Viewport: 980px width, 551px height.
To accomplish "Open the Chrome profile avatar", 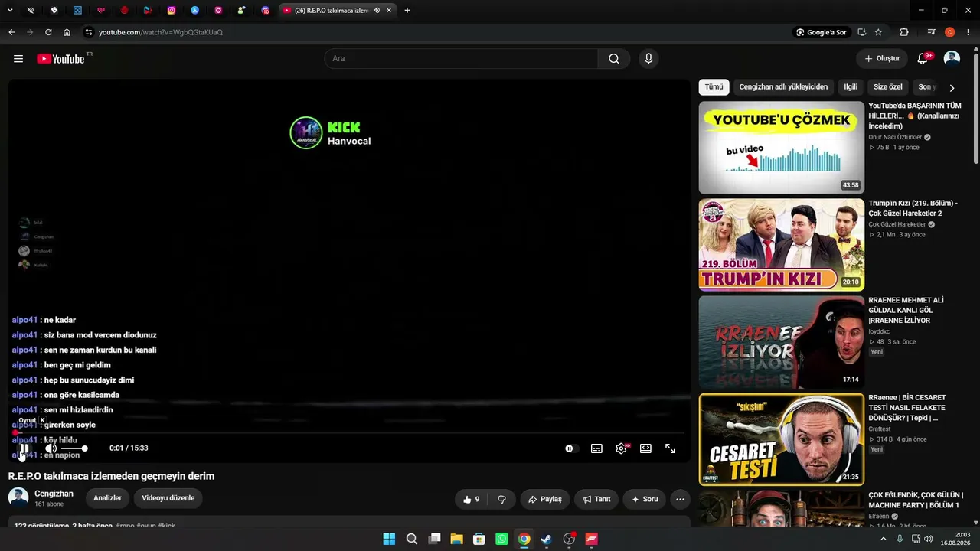I will (950, 32).
